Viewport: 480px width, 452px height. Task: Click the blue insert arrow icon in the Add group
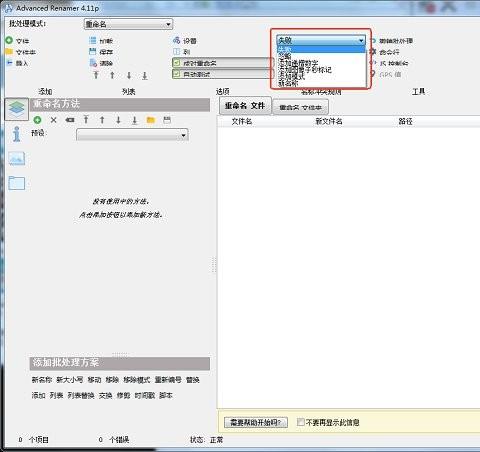[9, 63]
